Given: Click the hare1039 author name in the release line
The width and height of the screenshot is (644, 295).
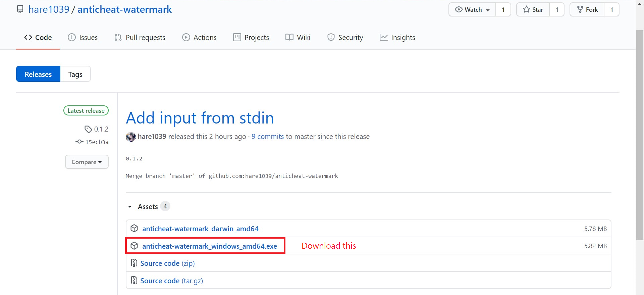Looking at the screenshot, I should pos(152,137).
